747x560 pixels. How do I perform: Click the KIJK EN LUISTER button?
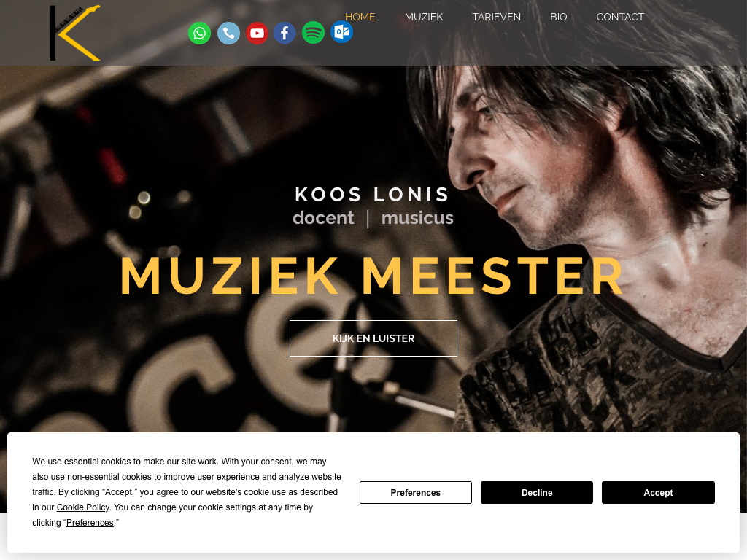(373, 338)
